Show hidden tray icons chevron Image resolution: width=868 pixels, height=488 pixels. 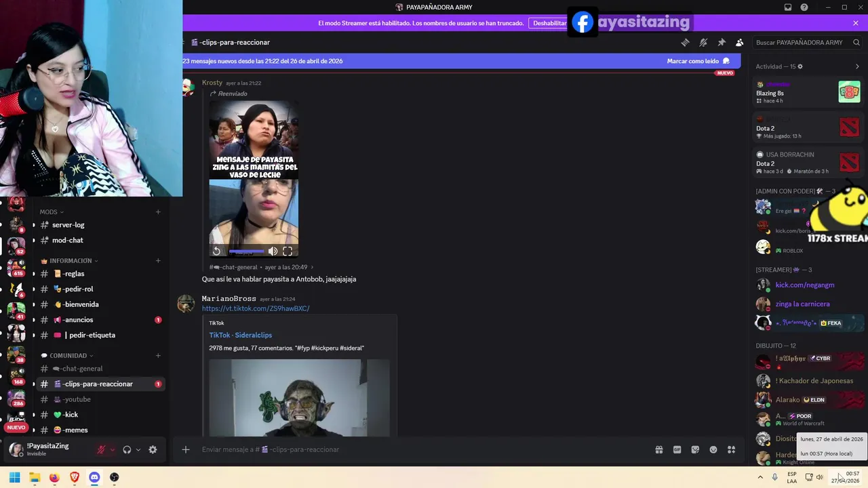[x=760, y=477]
